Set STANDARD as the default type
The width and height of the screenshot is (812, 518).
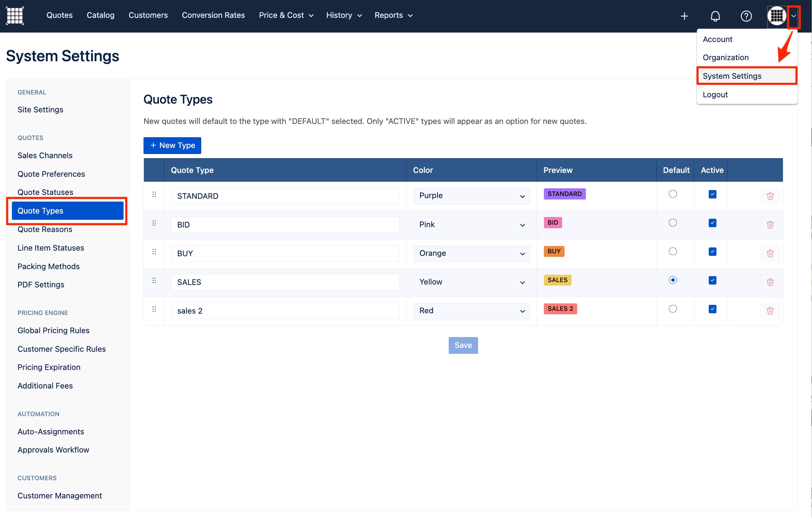coord(673,194)
